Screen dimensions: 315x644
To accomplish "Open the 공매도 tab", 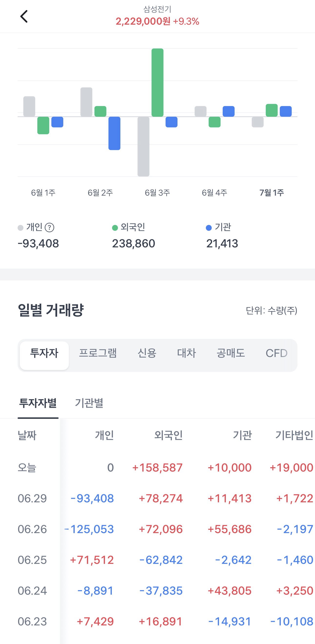I will point(231,353).
